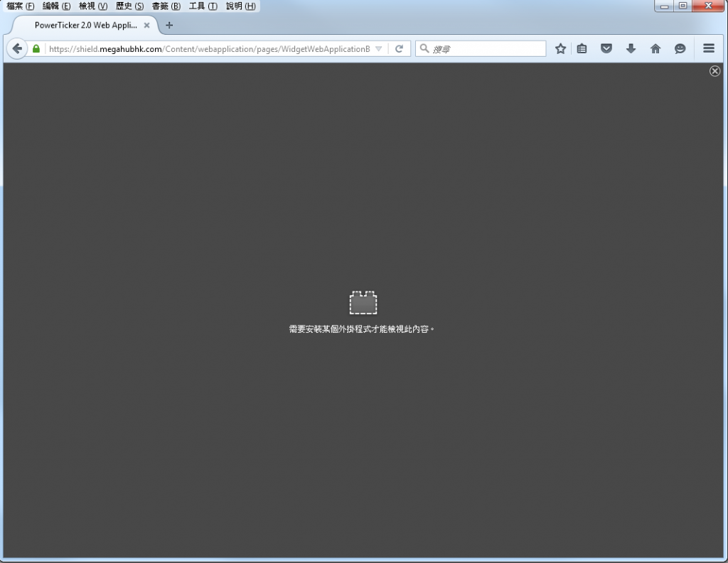728x563 pixels.
Task: Open the hamburger menu
Action: pos(709,48)
